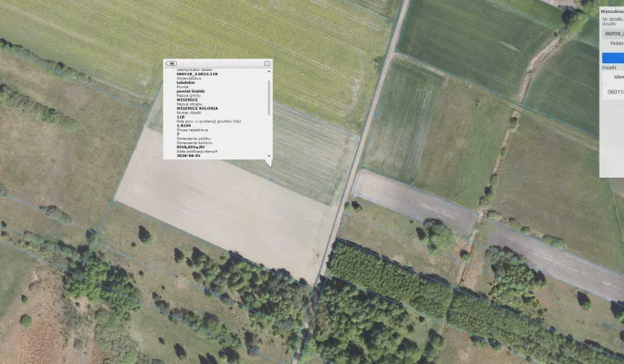624x364 pixels.
Task: Click the popup scrollbar down arrow
Action: [269, 155]
